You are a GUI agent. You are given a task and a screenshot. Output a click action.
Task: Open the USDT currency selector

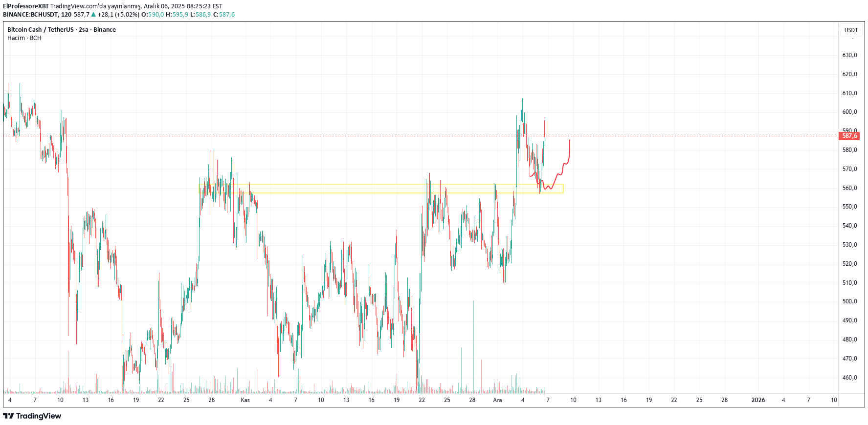click(851, 30)
